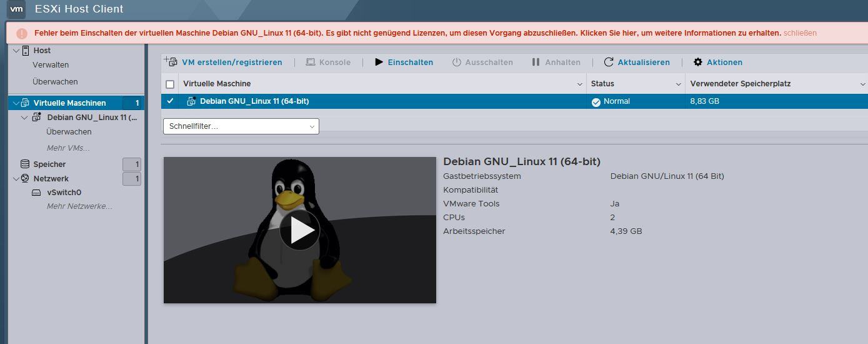The width and height of the screenshot is (868, 344).
Task: Open the Verwalten item under Host
Action: pos(51,65)
